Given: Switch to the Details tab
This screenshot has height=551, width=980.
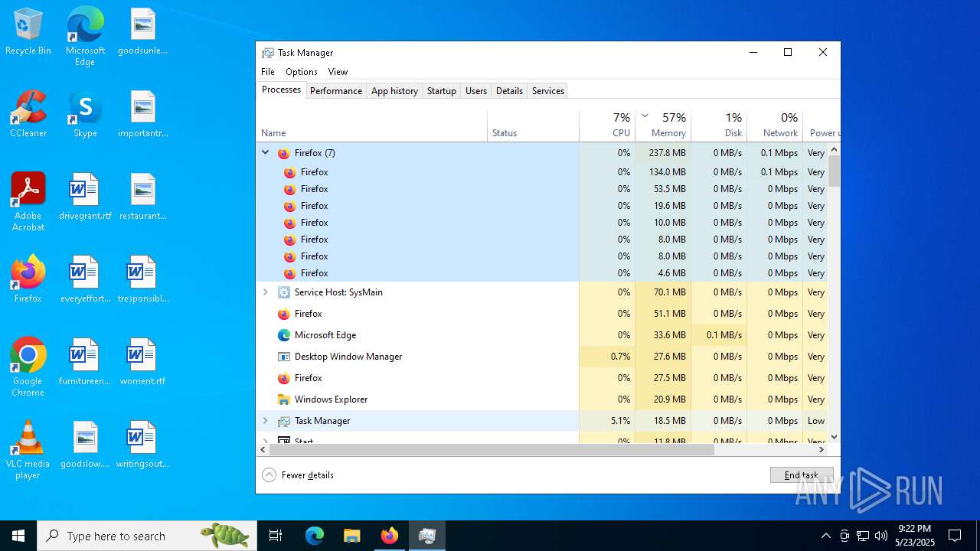Looking at the screenshot, I should 509,90.
